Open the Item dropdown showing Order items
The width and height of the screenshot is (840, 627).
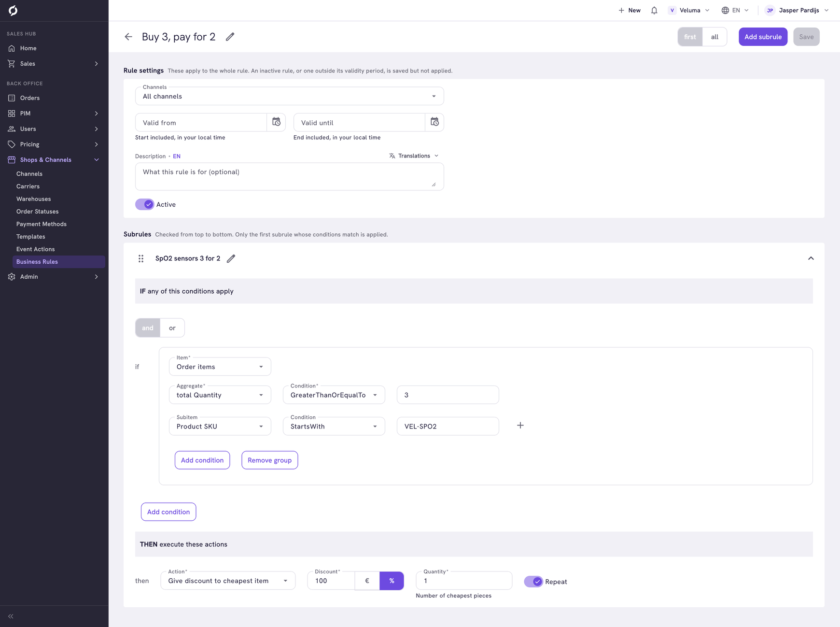[x=220, y=367]
